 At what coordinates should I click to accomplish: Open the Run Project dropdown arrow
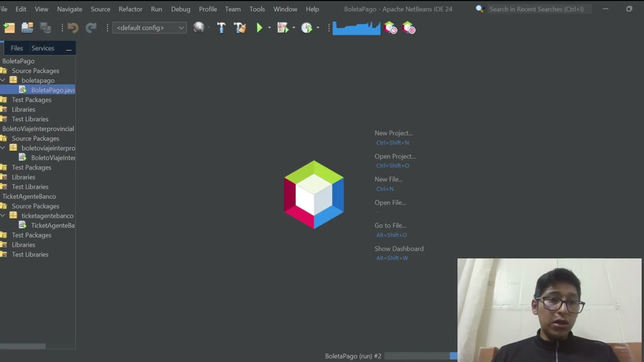tap(269, 28)
